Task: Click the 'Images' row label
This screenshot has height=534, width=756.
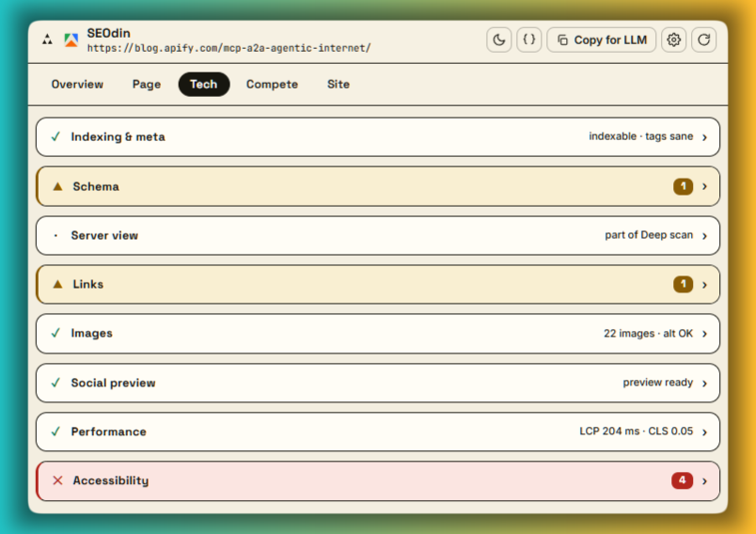Action: coord(91,334)
